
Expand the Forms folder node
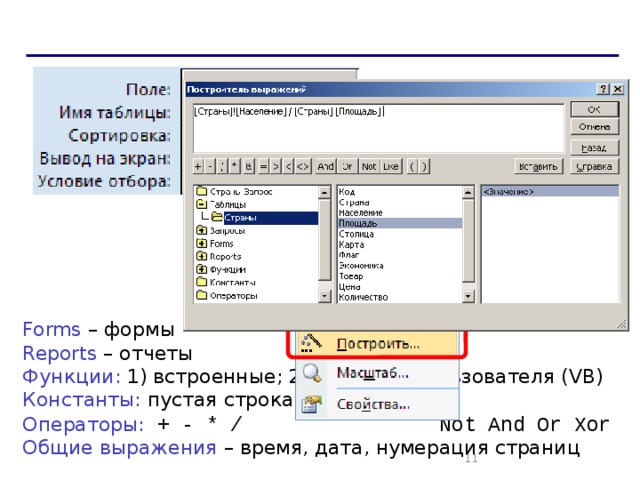pyautogui.click(x=202, y=243)
